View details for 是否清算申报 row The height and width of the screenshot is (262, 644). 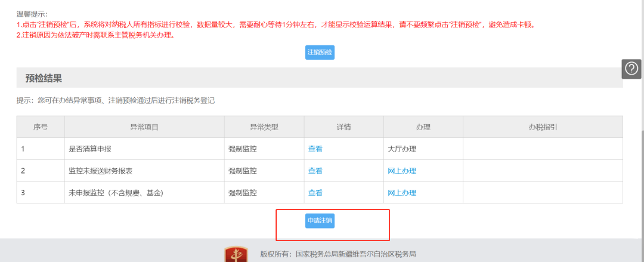tap(315, 149)
